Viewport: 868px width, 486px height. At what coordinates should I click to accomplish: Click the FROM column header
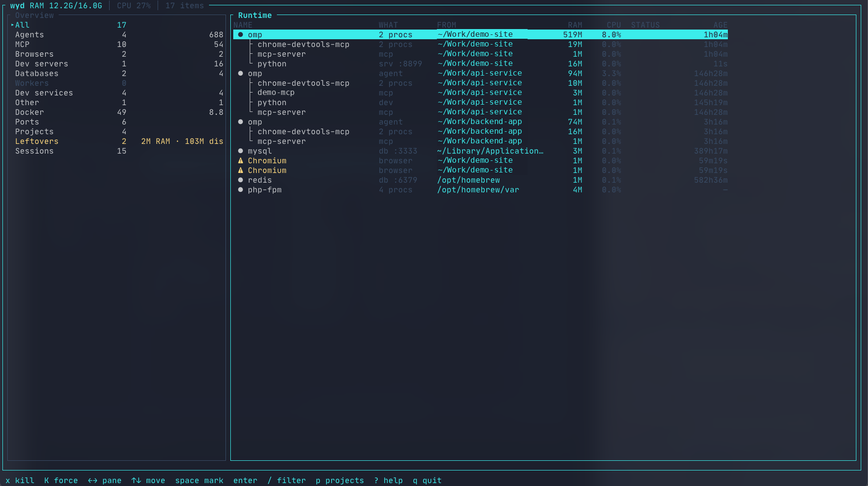coord(447,25)
